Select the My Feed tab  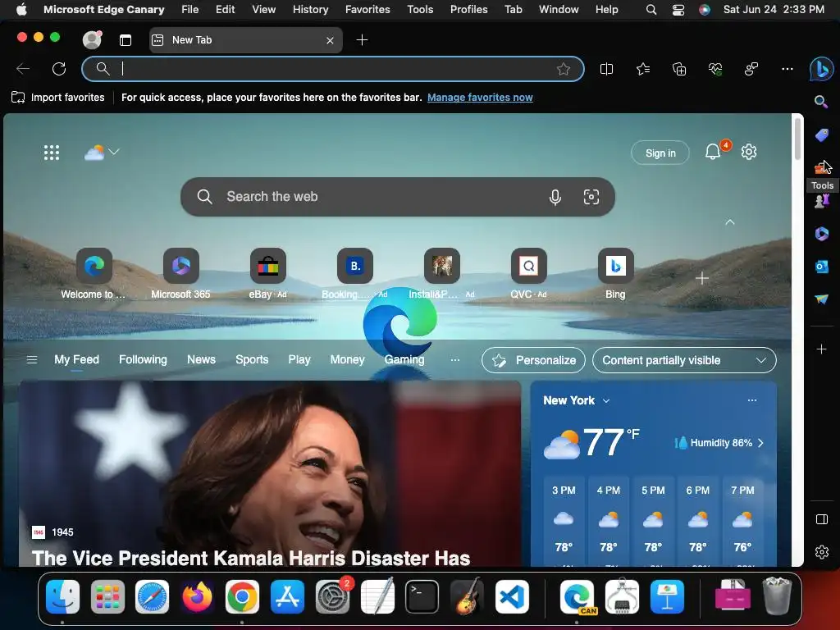(76, 359)
